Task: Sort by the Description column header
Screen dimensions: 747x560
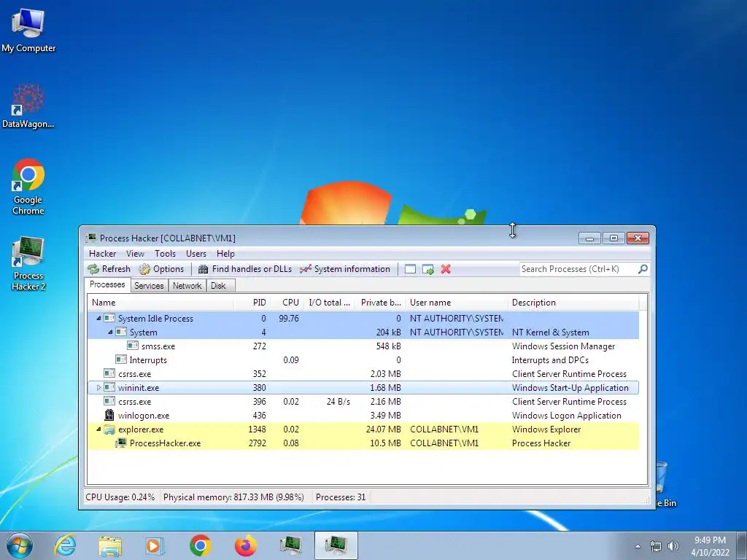Action: coord(573,303)
